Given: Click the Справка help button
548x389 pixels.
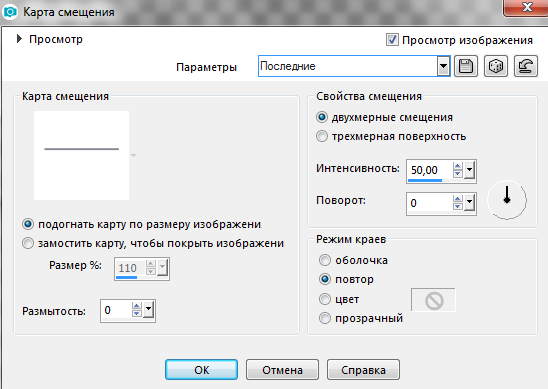Looking at the screenshot, I should click(x=363, y=369).
